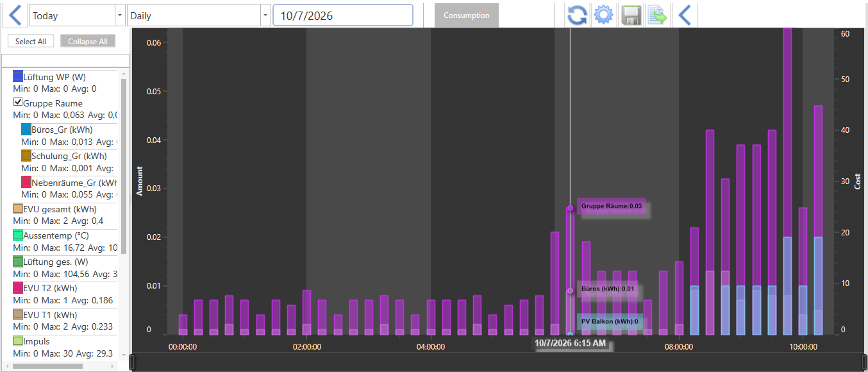Open the Today period dropdown

[x=78, y=16]
